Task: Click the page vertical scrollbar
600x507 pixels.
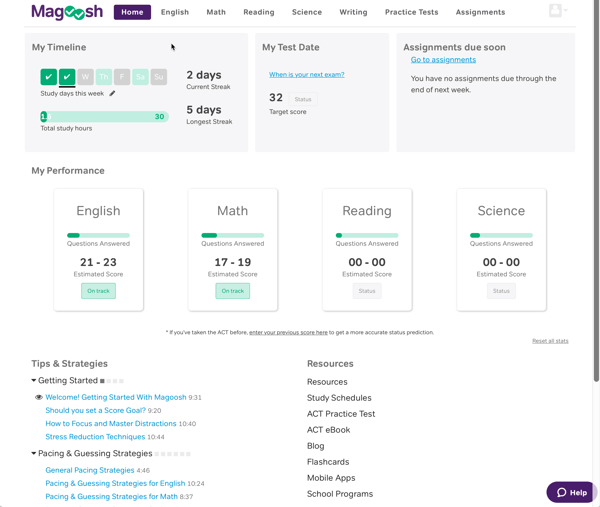Action: coord(596,191)
